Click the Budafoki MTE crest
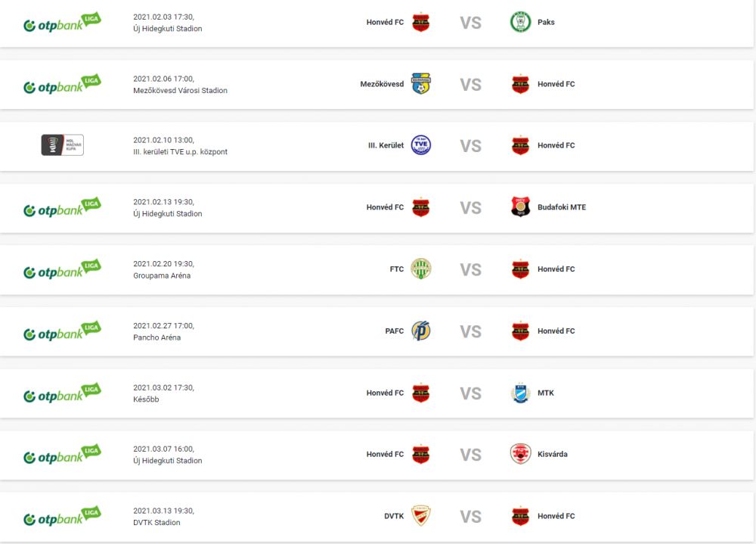Screen dimensions: 756x544 (520, 207)
